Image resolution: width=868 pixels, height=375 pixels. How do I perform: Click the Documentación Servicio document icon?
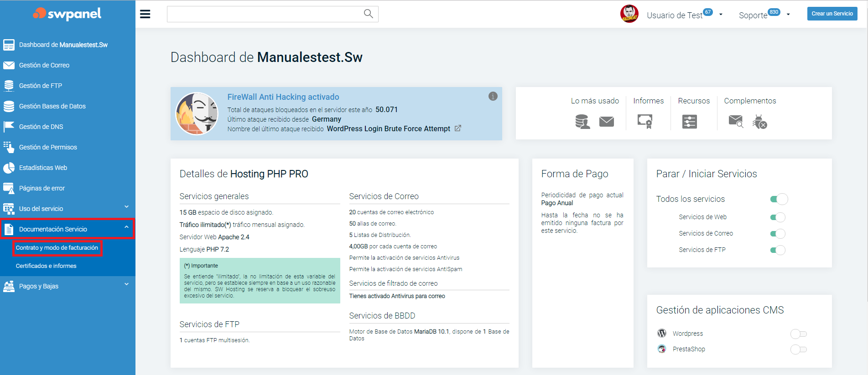coord(9,229)
